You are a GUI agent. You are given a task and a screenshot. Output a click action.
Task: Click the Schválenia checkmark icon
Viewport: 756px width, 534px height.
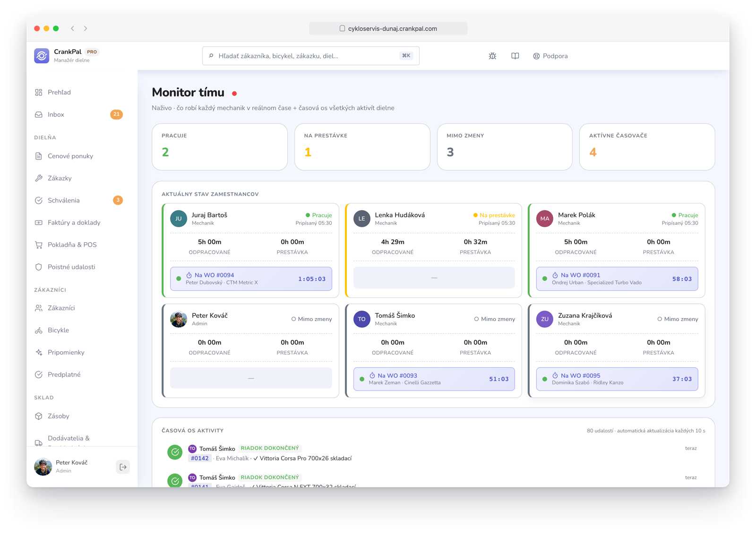(39, 200)
